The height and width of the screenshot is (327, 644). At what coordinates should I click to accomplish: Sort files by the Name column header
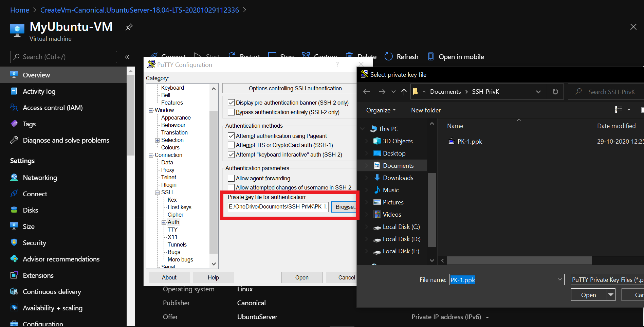click(x=455, y=126)
